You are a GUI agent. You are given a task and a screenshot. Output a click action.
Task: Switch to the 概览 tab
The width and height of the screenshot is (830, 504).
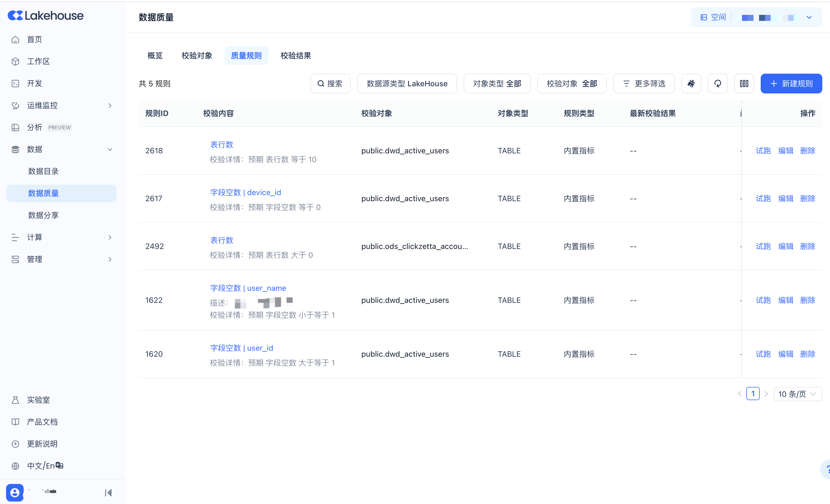[155, 56]
